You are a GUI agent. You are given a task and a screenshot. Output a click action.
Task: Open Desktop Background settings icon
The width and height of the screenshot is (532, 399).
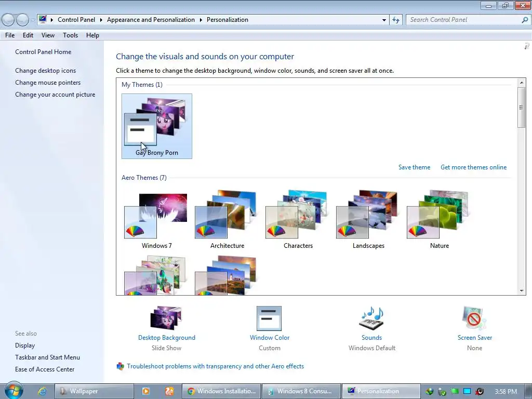click(x=166, y=318)
